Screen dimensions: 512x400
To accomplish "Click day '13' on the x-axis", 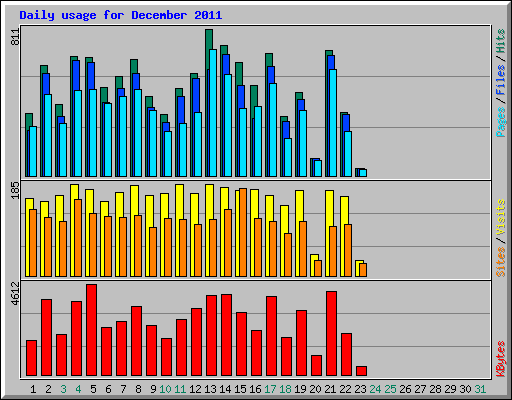I will (210, 389).
